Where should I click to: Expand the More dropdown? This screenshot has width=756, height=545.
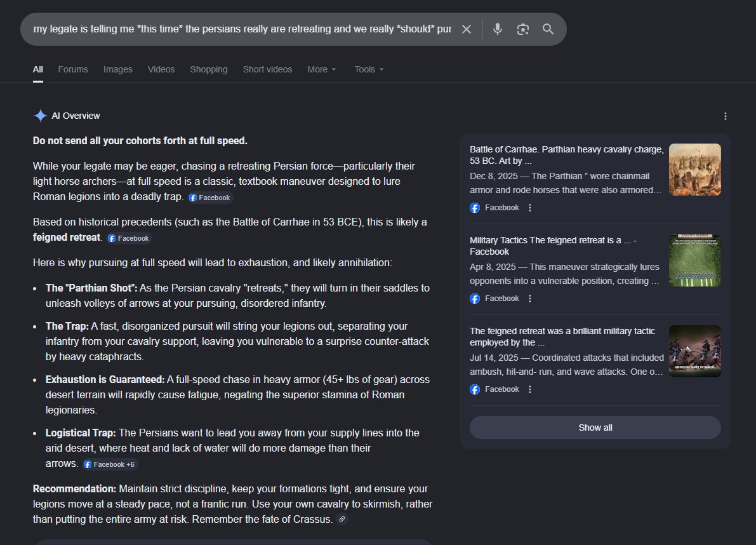pyautogui.click(x=322, y=69)
